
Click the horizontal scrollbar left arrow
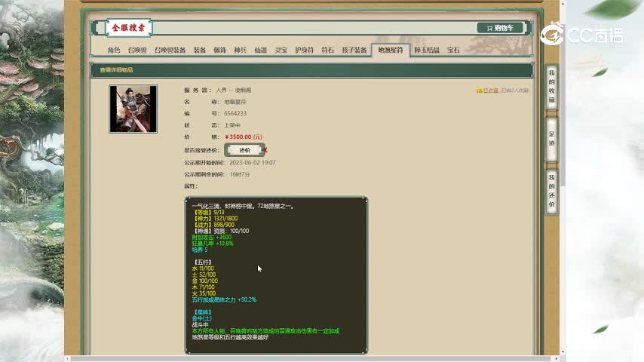tap(68, 359)
